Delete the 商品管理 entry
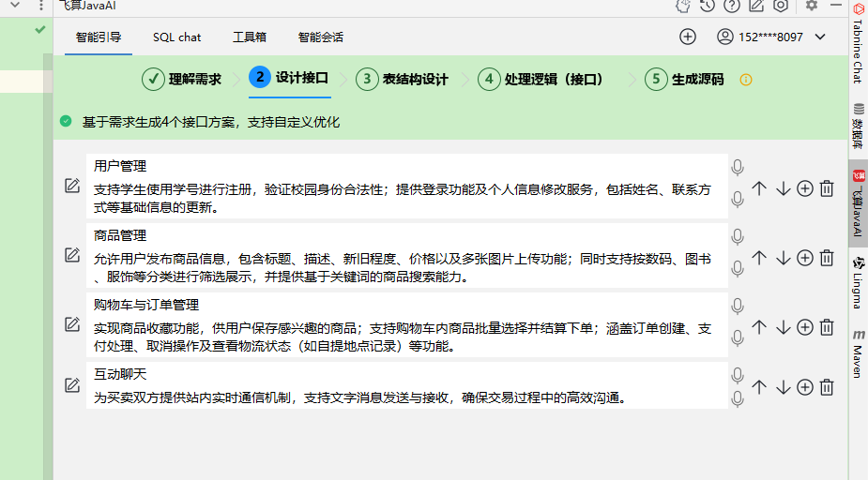868x480 pixels. pyautogui.click(x=827, y=258)
